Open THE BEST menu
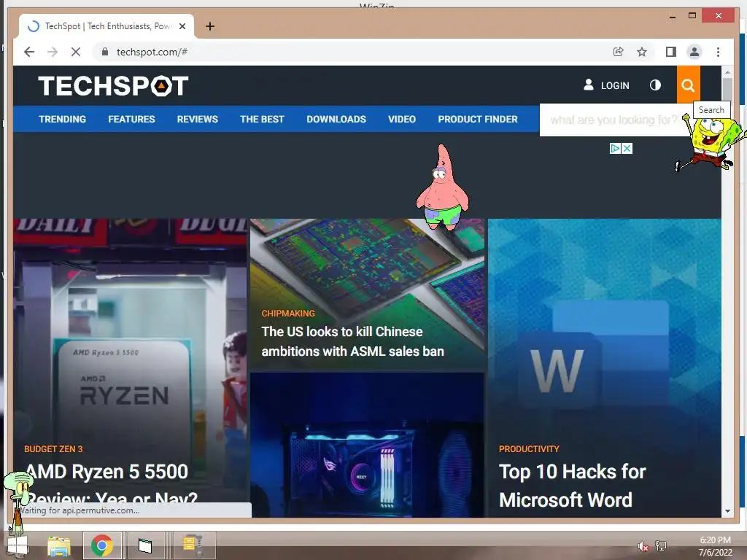This screenshot has height=560, width=747. [262, 119]
